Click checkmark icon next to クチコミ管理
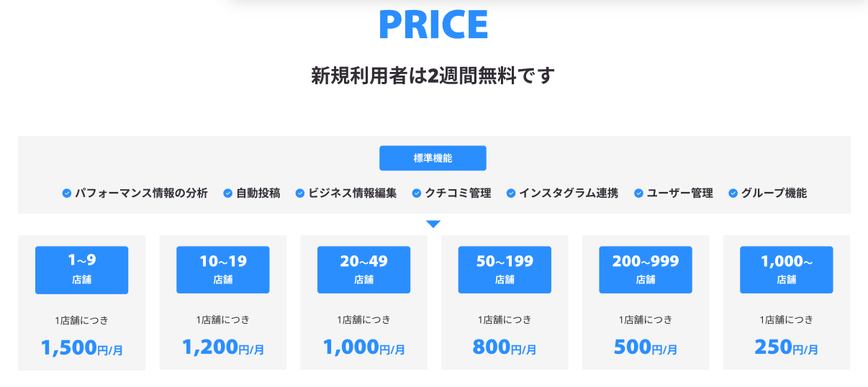This screenshot has width=868, height=387. 417,193
